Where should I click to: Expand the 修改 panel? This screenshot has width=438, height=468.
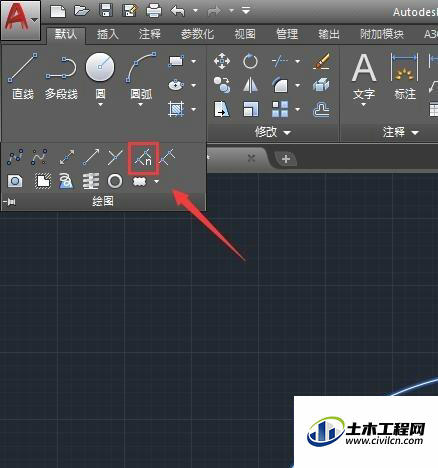[273, 132]
